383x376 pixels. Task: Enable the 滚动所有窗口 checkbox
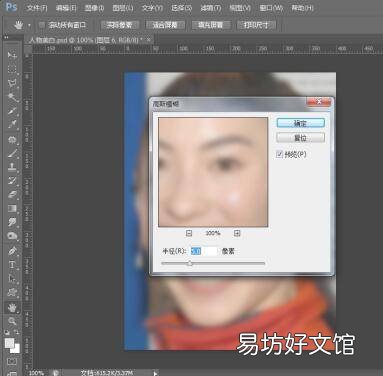point(42,25)
